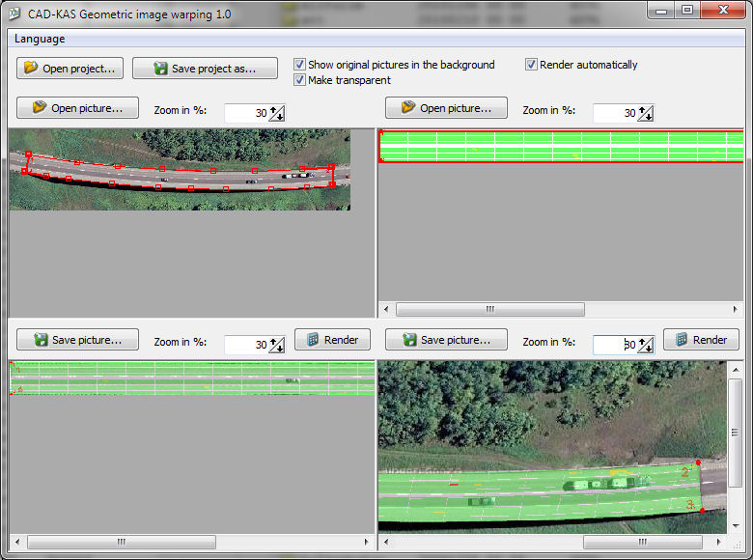The height and width of the screenshot is (560, 753).
Task: Click the disk icon on Save project as
Action: (x=160, y=69)
